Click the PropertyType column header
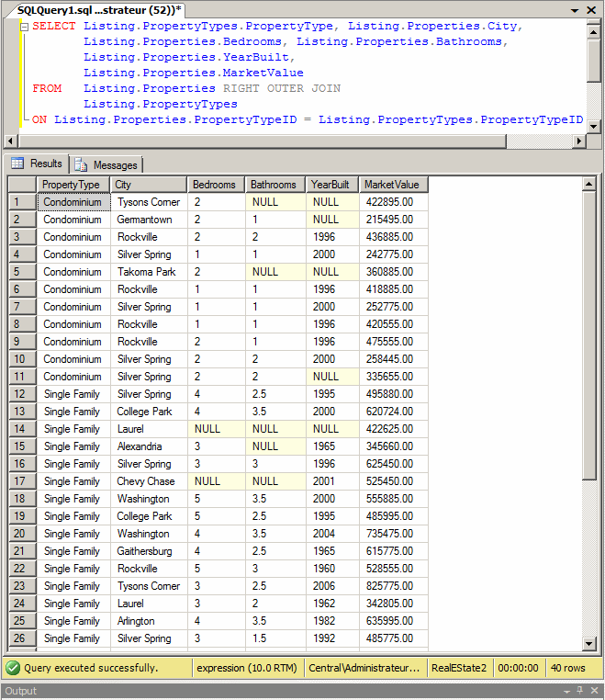The image size is (605, 700). 73,185
